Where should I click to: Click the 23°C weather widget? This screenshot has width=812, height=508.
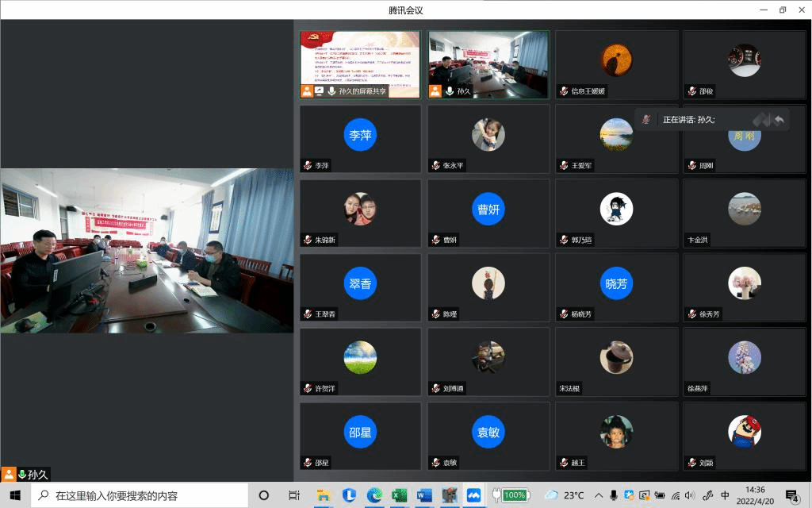pyautogui.click(x=565, y=495)
